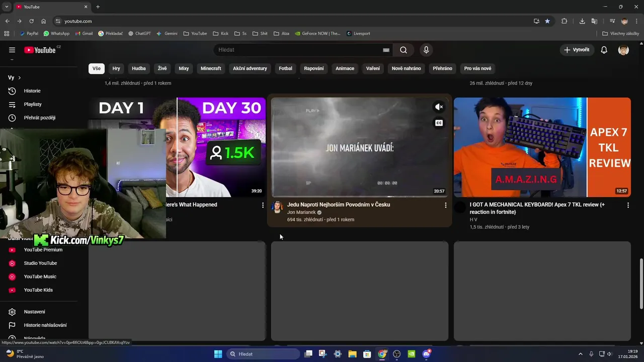Open Všechny záložky folder
The width and height of the screenshot is (644, 362).
pyautogui.click(x=620, y=34)
